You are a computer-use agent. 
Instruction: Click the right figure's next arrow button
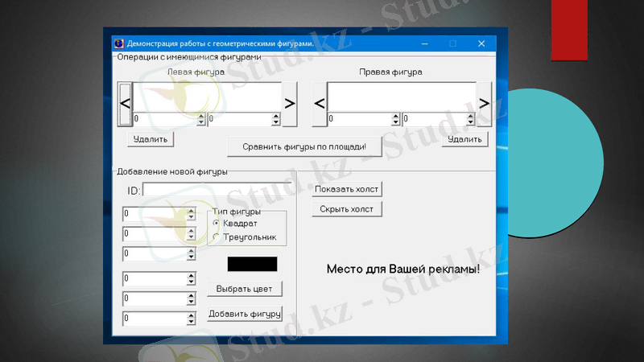pyautogui.click(x=485, y=104)
